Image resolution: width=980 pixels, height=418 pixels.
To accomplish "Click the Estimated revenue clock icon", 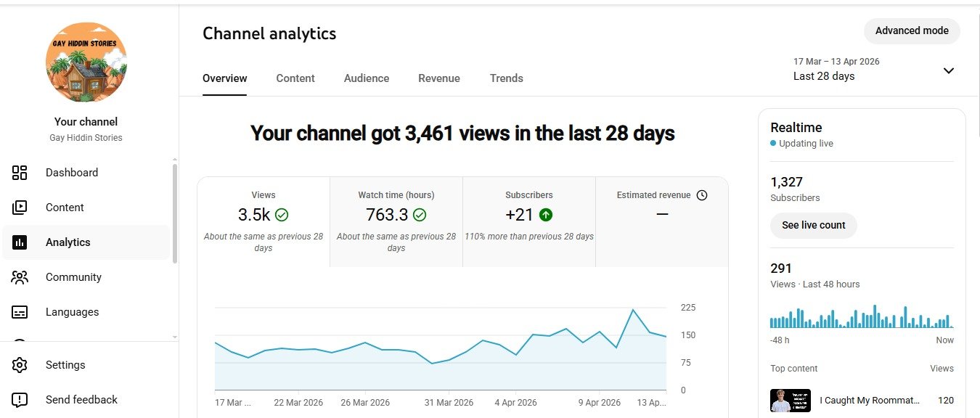I will click(x=701, y=195).
